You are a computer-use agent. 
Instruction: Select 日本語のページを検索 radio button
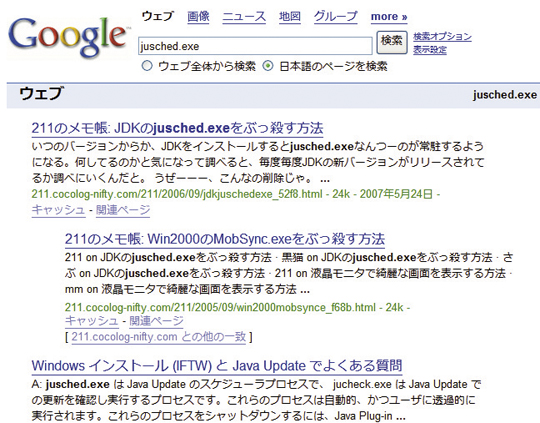[268, 65]
